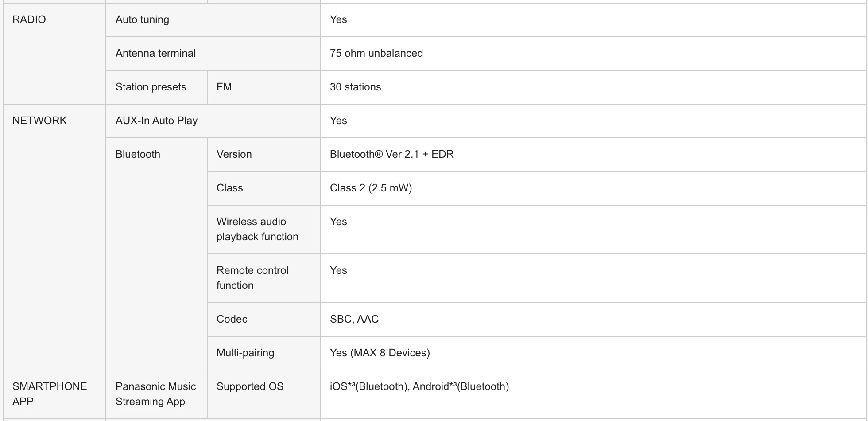Click the Remote control function label

[252, 278]
